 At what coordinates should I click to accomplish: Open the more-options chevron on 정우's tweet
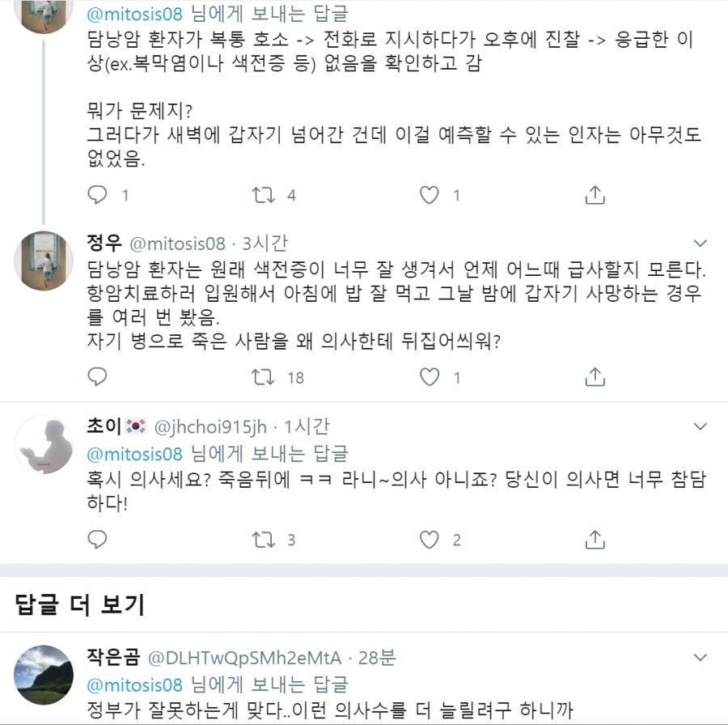pyautogui.click(x=700, y=244)
